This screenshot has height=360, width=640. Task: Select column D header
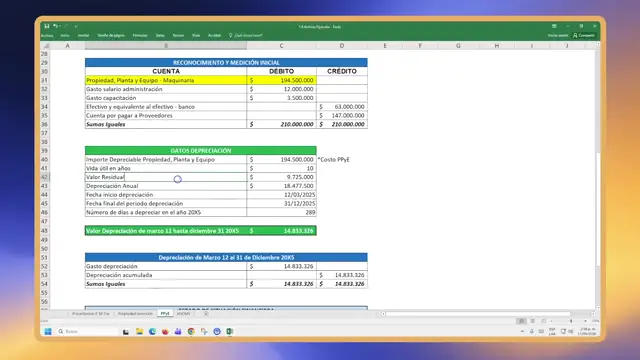click(x=342, y=46)
